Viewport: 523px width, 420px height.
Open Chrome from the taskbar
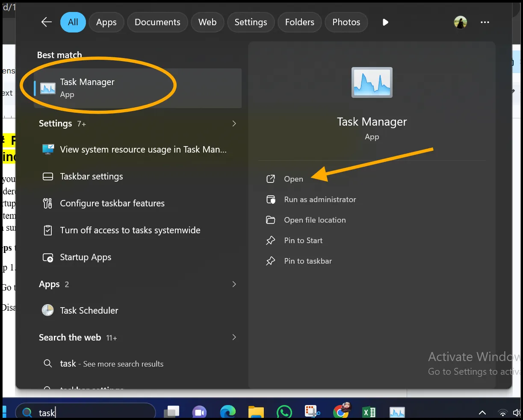(341, 411)
